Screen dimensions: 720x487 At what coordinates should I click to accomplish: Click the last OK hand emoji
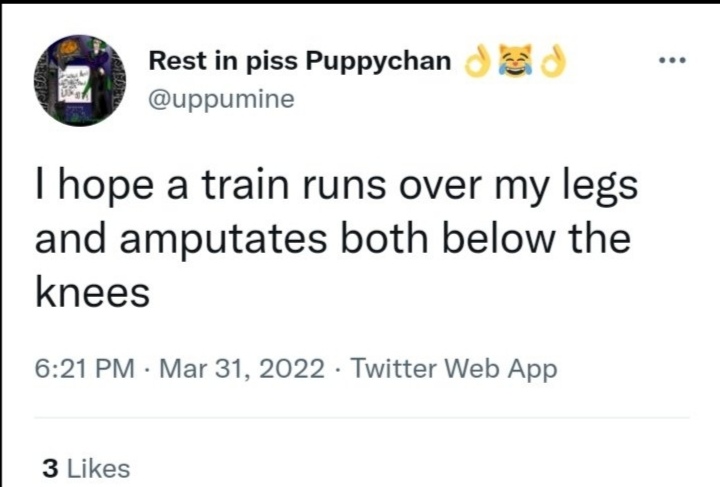[553, 61]
